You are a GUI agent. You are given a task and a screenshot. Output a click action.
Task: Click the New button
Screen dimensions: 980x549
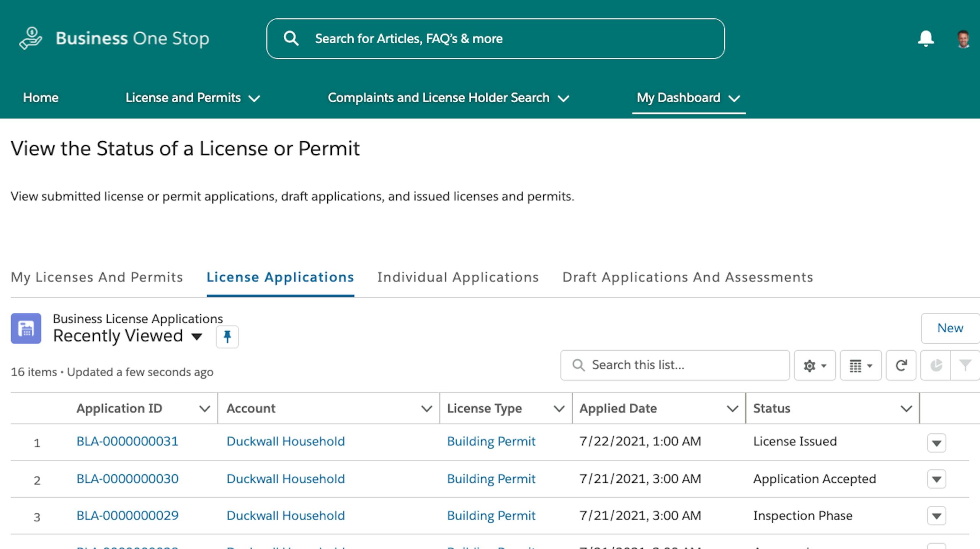(950, 328)
